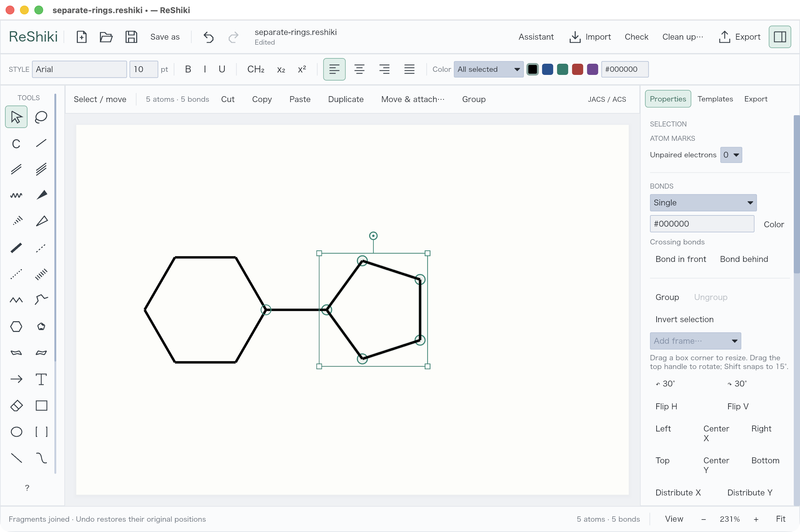Toggle the right side panel

(x=780, y=37)
